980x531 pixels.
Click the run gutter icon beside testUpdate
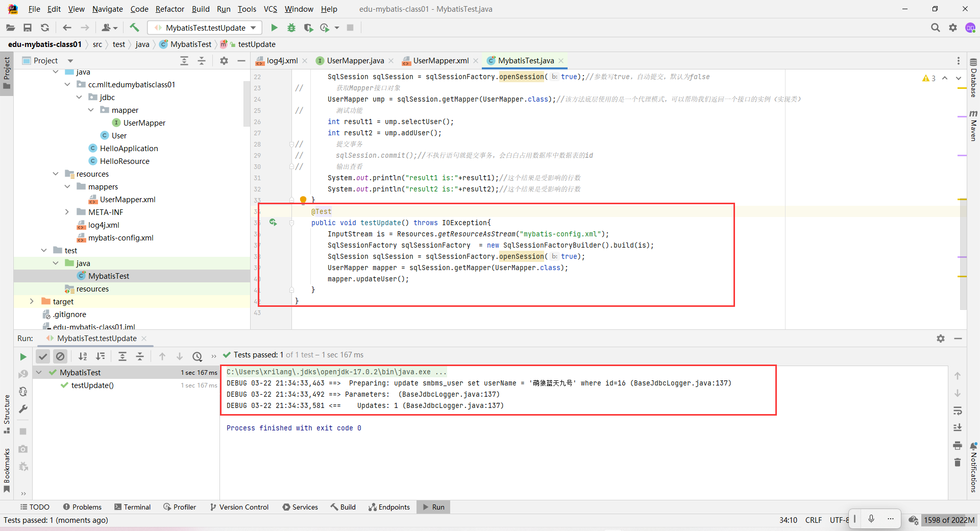click(x=273, y=223)
